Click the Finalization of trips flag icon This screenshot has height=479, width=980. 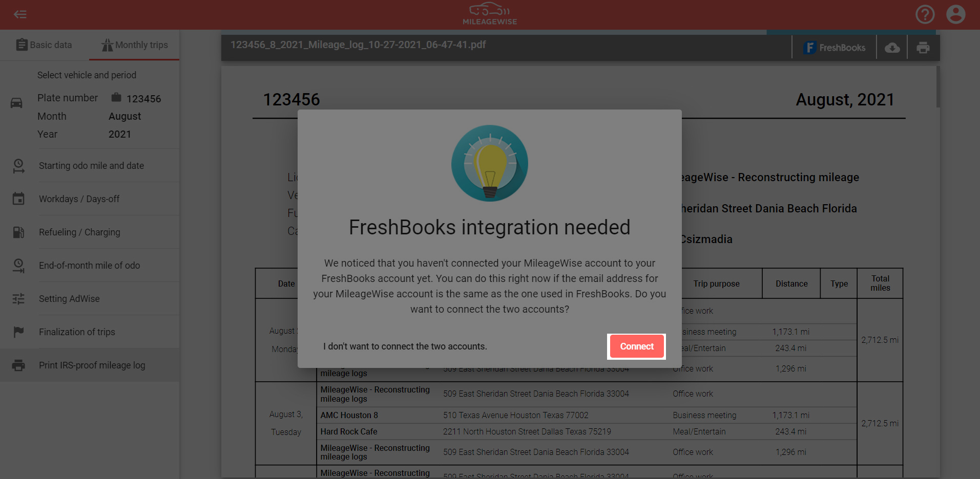point(19,332)
